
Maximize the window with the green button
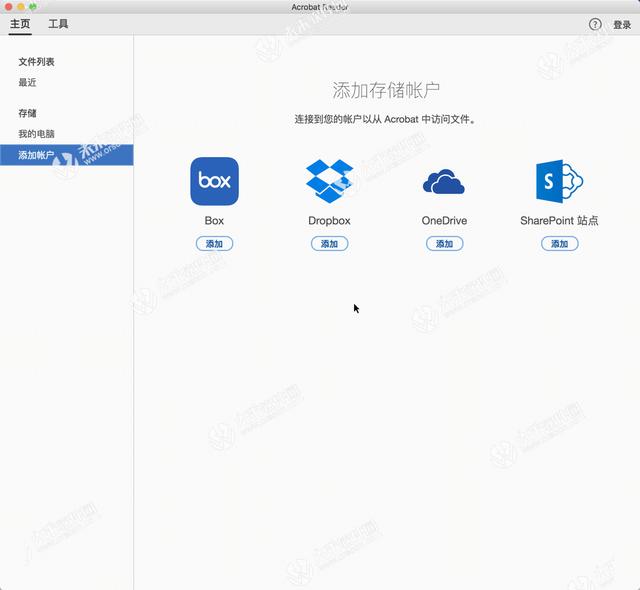[33, 7]
